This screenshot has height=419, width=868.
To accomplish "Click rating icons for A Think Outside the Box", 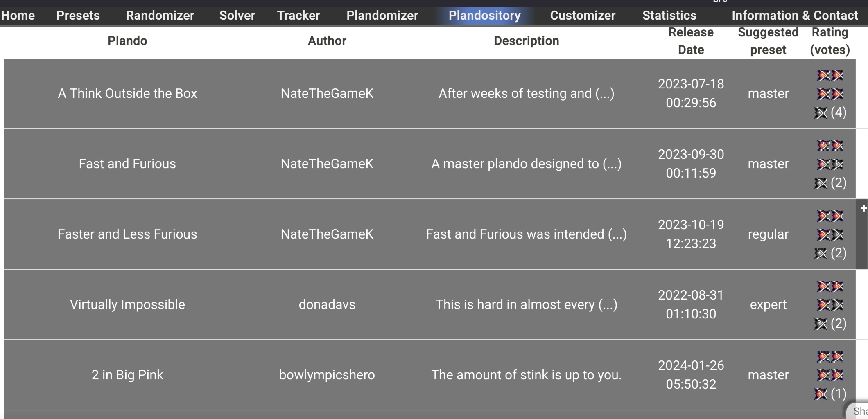I will pos(830,94).
